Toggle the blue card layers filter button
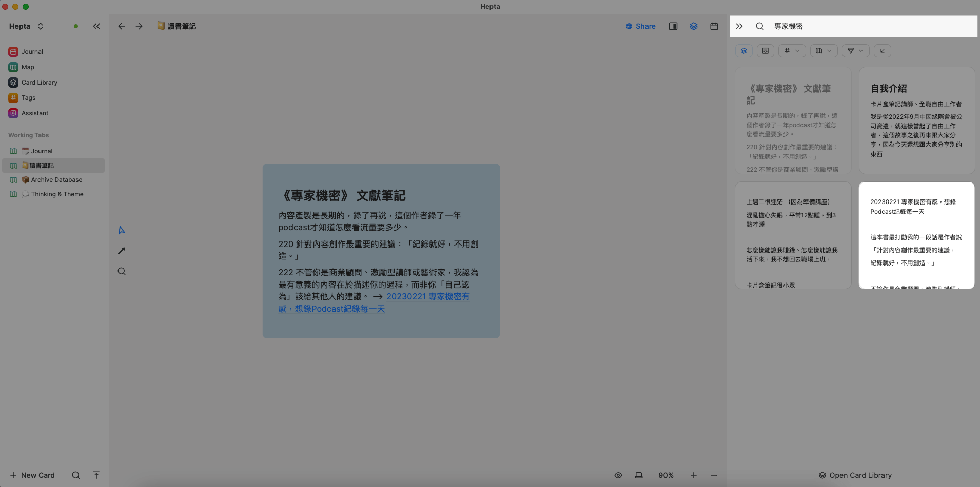The image size is (980, 487). click(x=743, y=51)
